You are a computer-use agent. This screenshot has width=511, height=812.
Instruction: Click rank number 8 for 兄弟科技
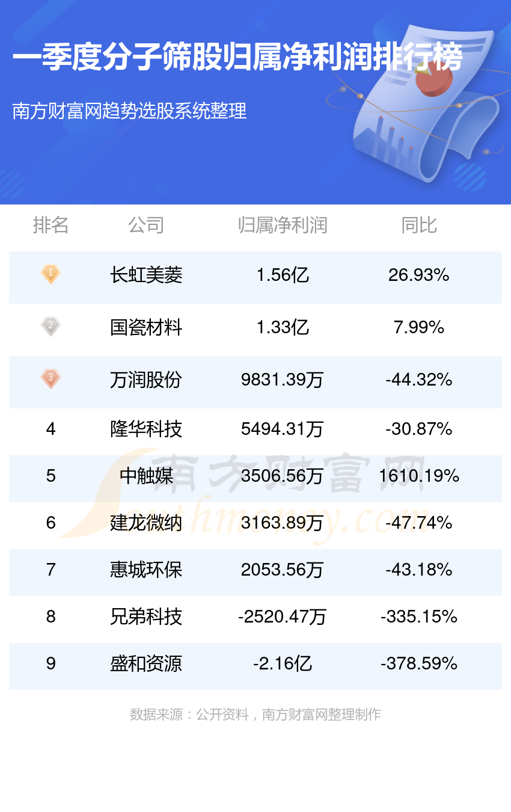point(50,617)
